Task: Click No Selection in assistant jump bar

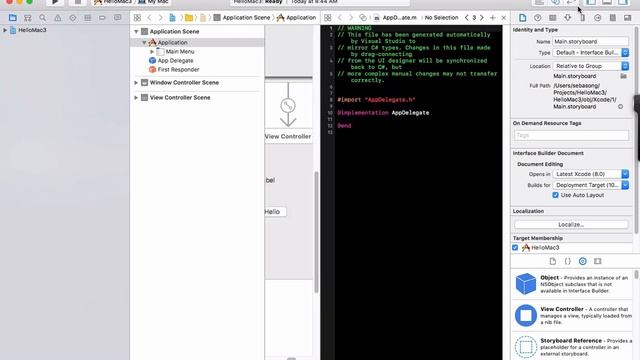Action: [x=441, y=18]
